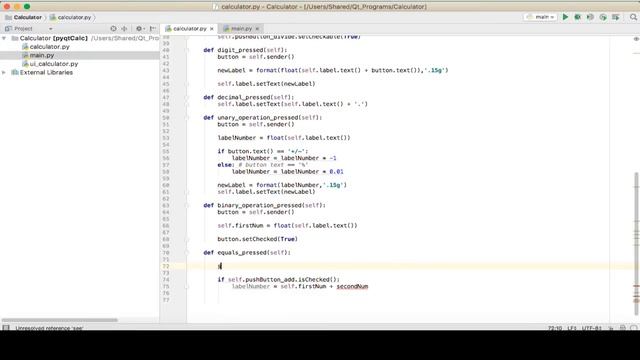The width and height of the screenshot is (640, 360).
Task: Click UTF-8 encoding in status bar
Action: point(592,328)
